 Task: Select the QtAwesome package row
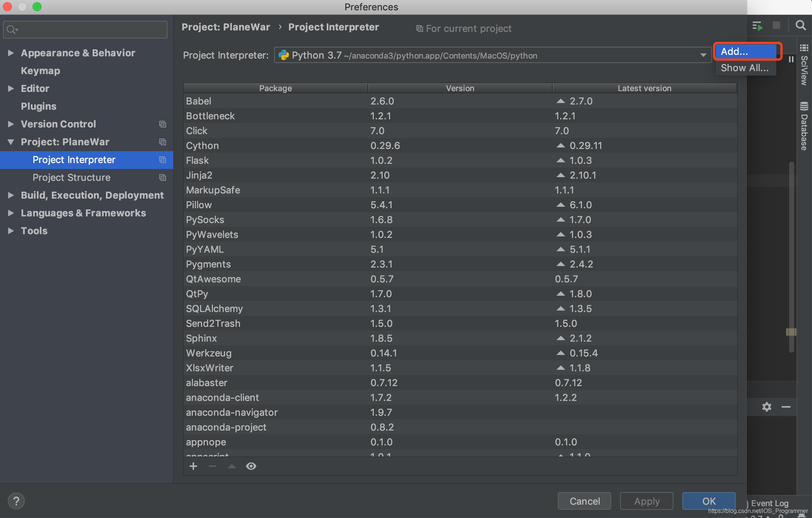pyautogui.click(x=460, y=279)
